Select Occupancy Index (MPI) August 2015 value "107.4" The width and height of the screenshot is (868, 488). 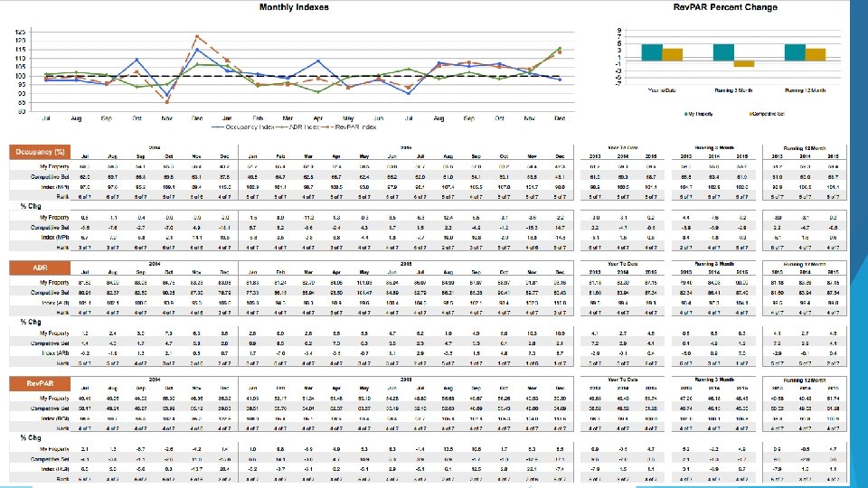click(x=448, y=187)
